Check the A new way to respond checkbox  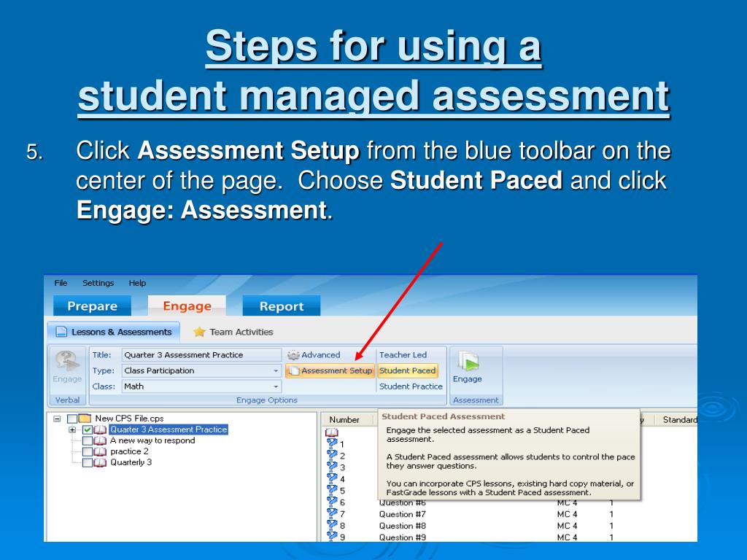pyautogui.click(x=88, y=440)
